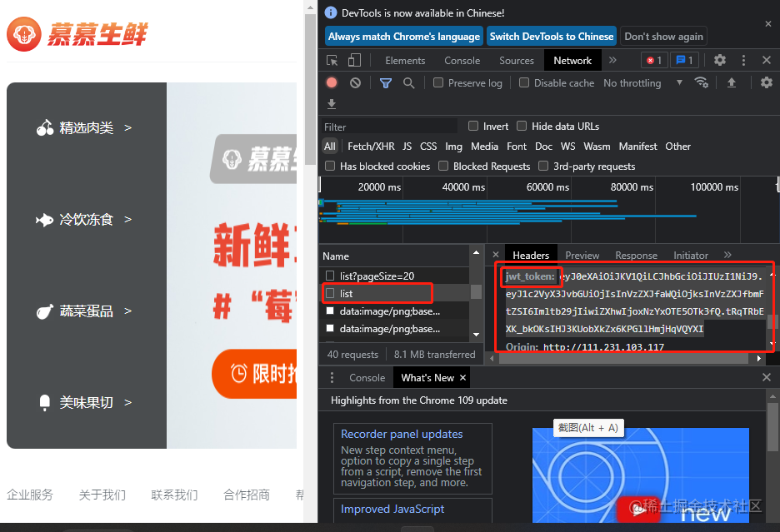Open the drawer three-dot menu
The image size is (780, 532).
coord(332,378)
